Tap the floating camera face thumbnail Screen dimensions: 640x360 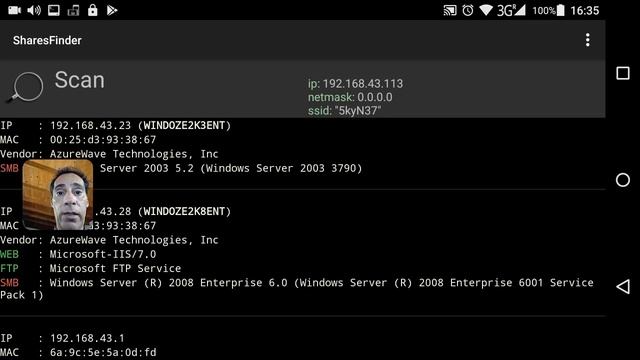(58, 195)
